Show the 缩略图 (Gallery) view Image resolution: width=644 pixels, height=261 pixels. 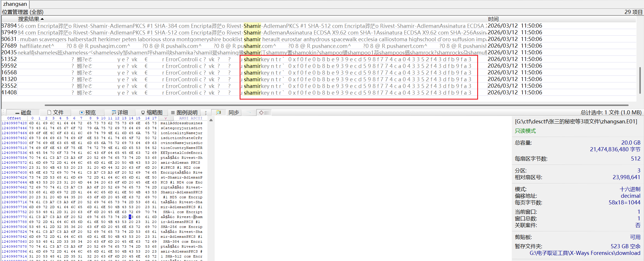coord(152,113)
